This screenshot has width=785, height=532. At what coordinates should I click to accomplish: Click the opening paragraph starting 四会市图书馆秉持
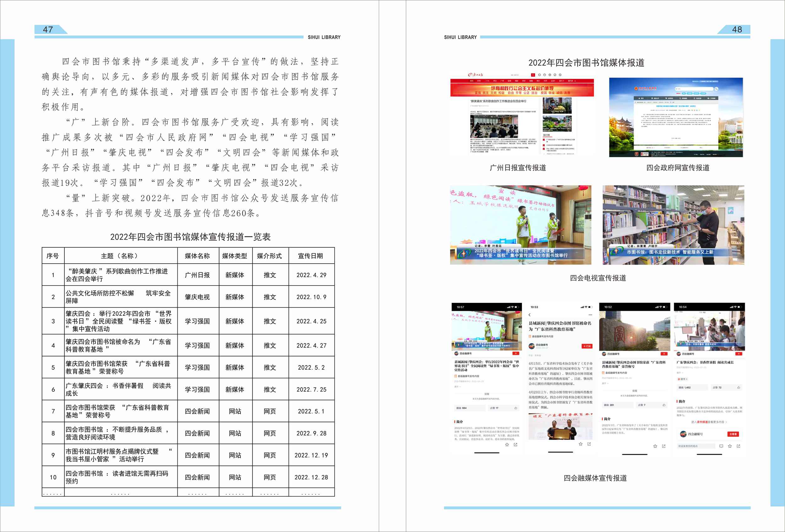click(190, 84)
